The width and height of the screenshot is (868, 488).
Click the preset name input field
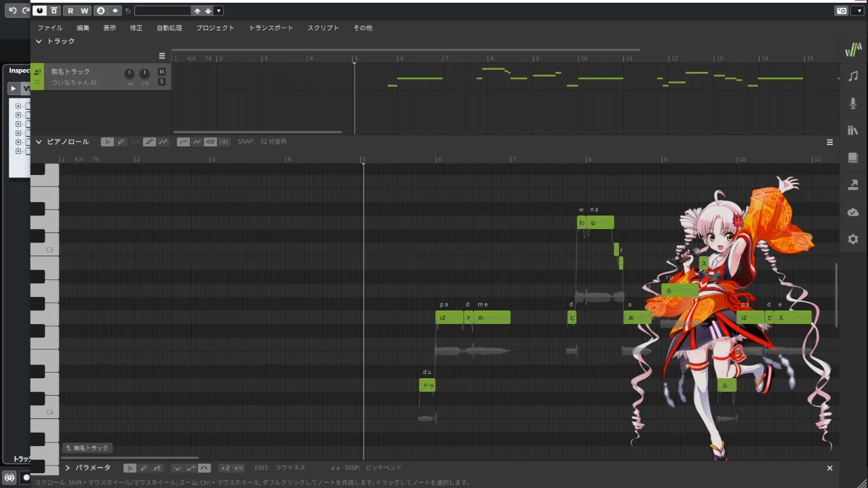coord(163,11)
